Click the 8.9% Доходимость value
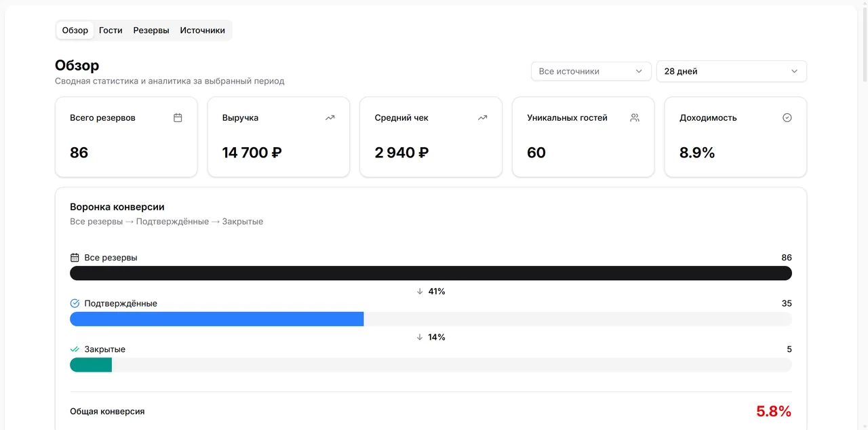This screenshot has height=430, width=868. pos(697,153)
